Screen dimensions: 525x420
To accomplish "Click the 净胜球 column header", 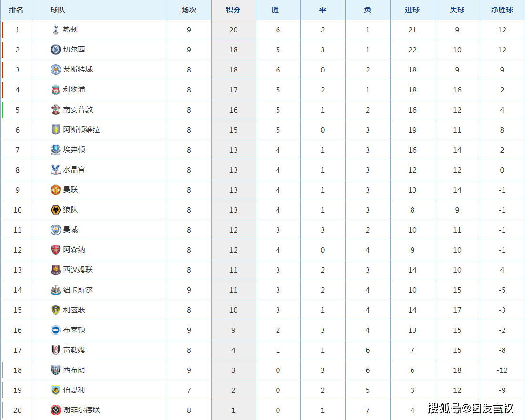I will pyautogui.click(x=502, y=10).
